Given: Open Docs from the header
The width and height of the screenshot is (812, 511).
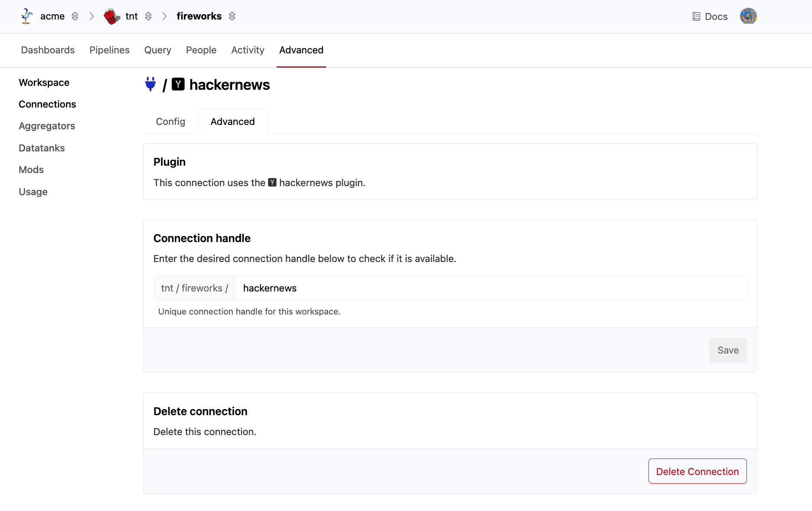Looking at the screenshot, I should click(x=710, y=16).
